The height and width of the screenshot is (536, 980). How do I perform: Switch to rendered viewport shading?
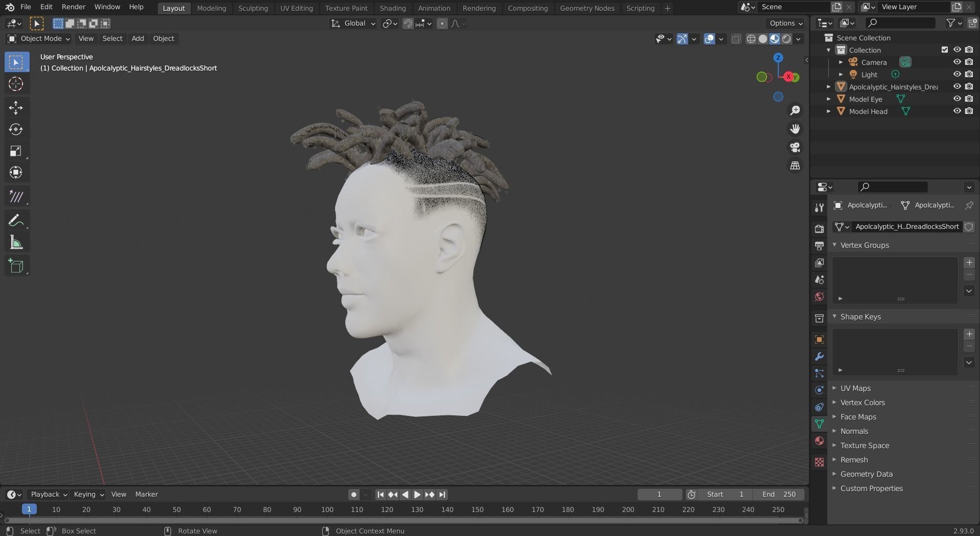tap(787, 39)
